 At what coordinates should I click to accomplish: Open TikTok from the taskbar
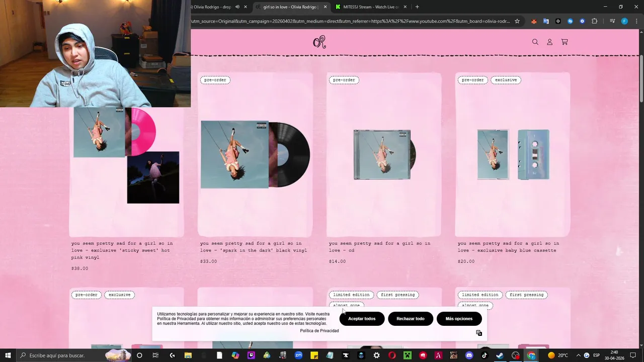click(x=485, y=355)
